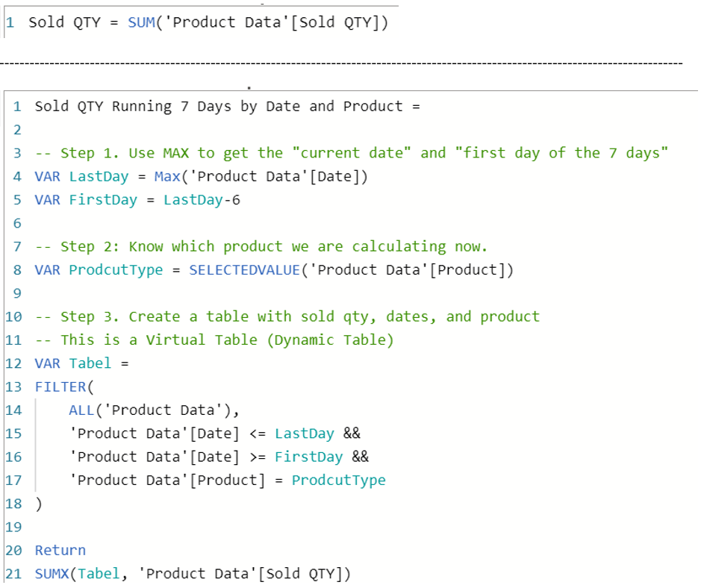The height and width of the screenshot is (588, 701).
Task: Select line number 12 in the gutter
Action: coord(16,363)
